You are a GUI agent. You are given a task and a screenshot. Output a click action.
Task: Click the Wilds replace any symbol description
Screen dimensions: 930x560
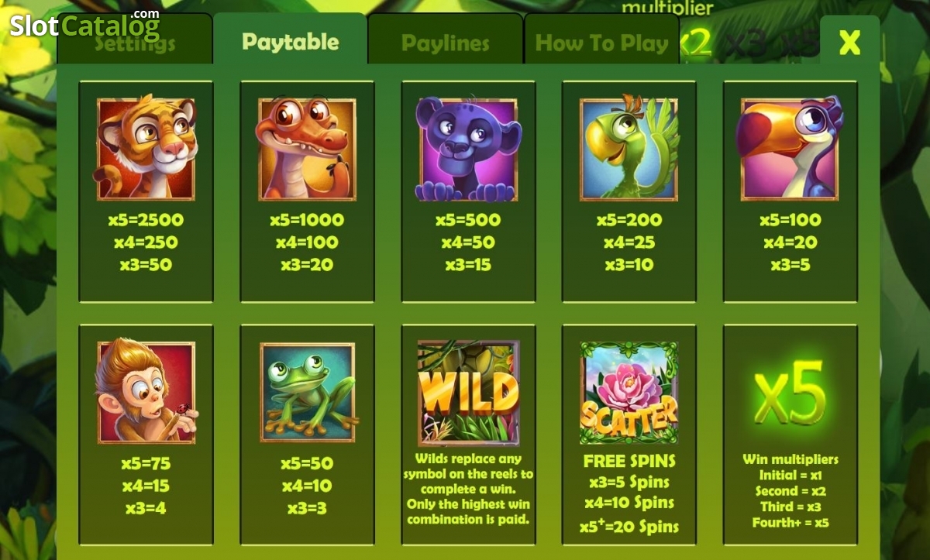pyautogui.click(x=469, y=489)
